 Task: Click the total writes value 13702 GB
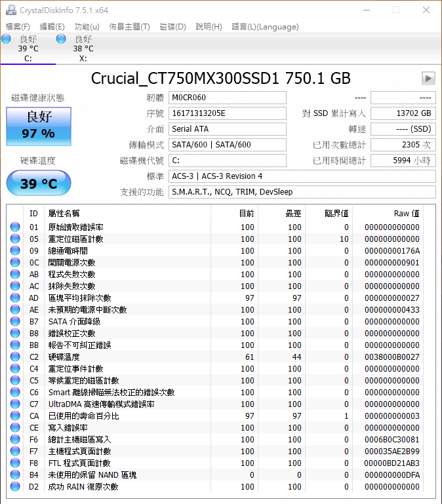click(403, 113)
